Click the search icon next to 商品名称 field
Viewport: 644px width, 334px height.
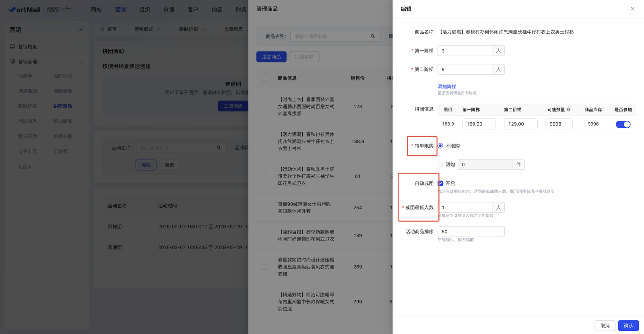click(x=373, y=36)
